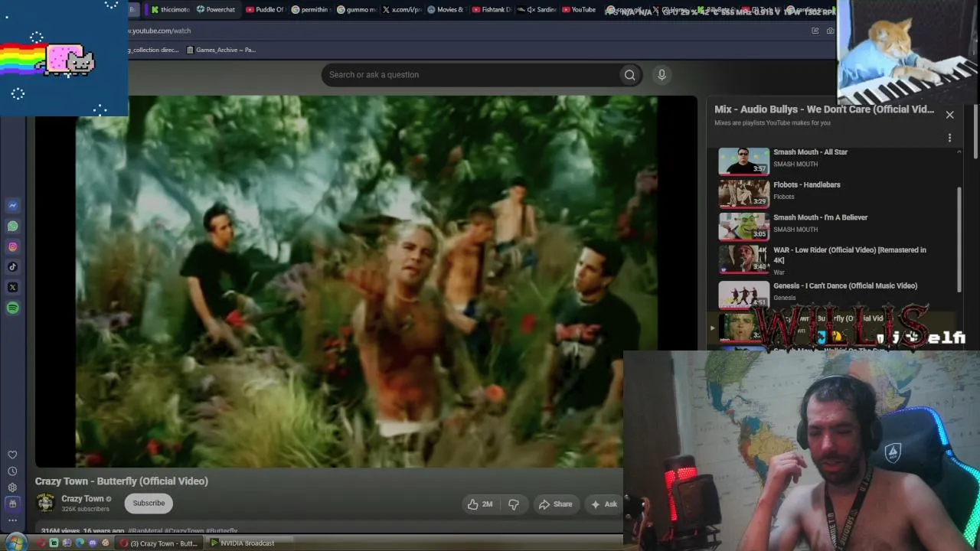The height and width of the screenshot is (551, 980).
Task: Click the YouTube search magnifier button
Action: coord(629,75)
